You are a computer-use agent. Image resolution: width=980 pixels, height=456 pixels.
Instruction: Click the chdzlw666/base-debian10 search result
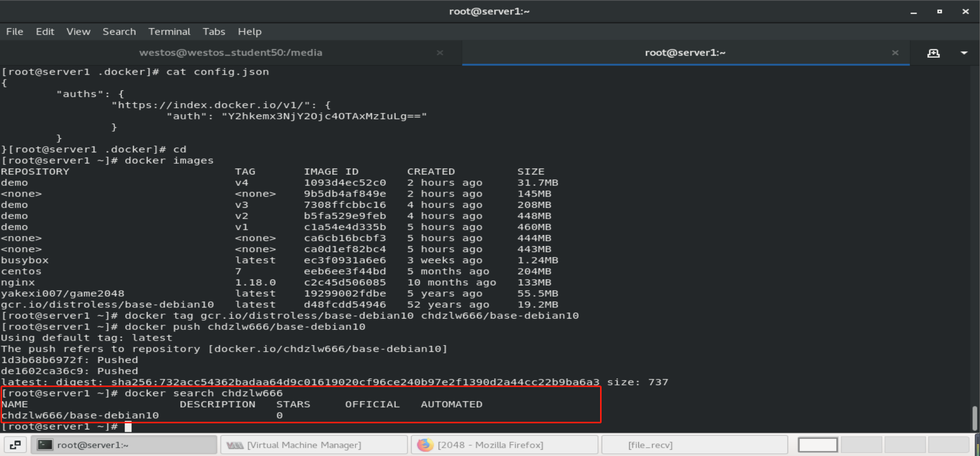80,416
